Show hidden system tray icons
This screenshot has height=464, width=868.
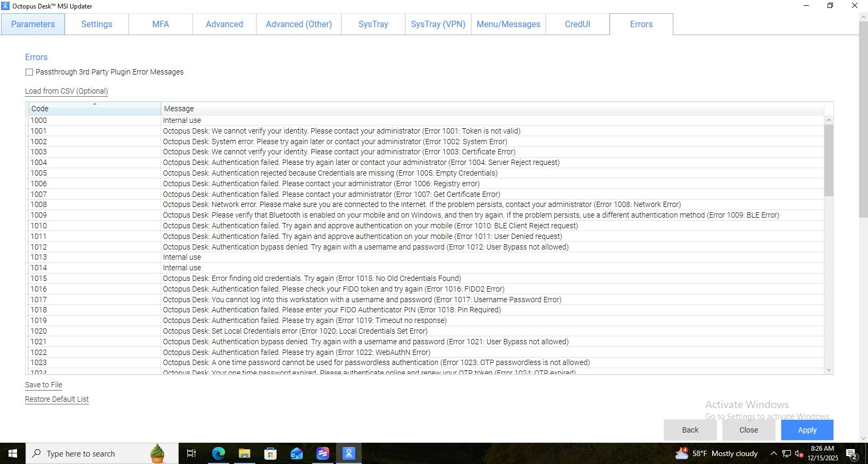[x=774, y=454]
